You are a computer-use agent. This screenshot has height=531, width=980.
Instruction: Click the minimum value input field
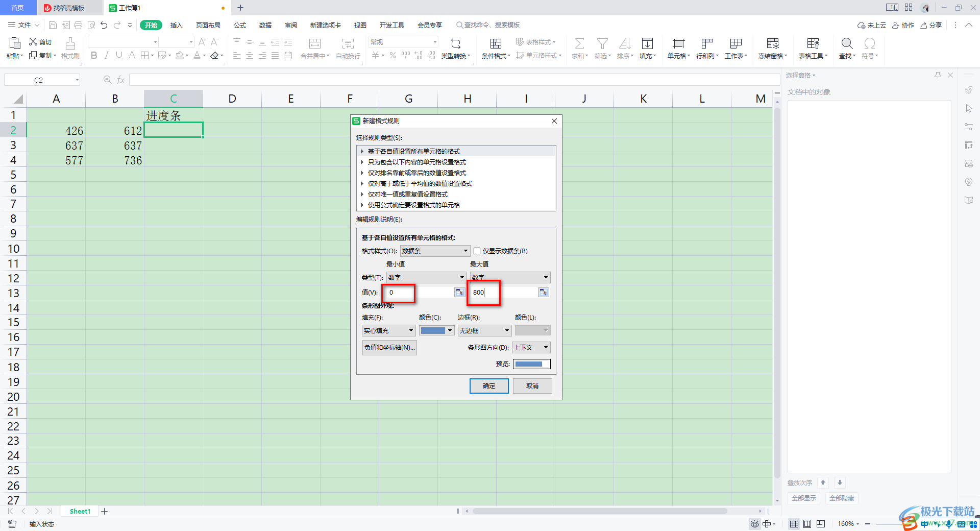click(x=420, y=292)
